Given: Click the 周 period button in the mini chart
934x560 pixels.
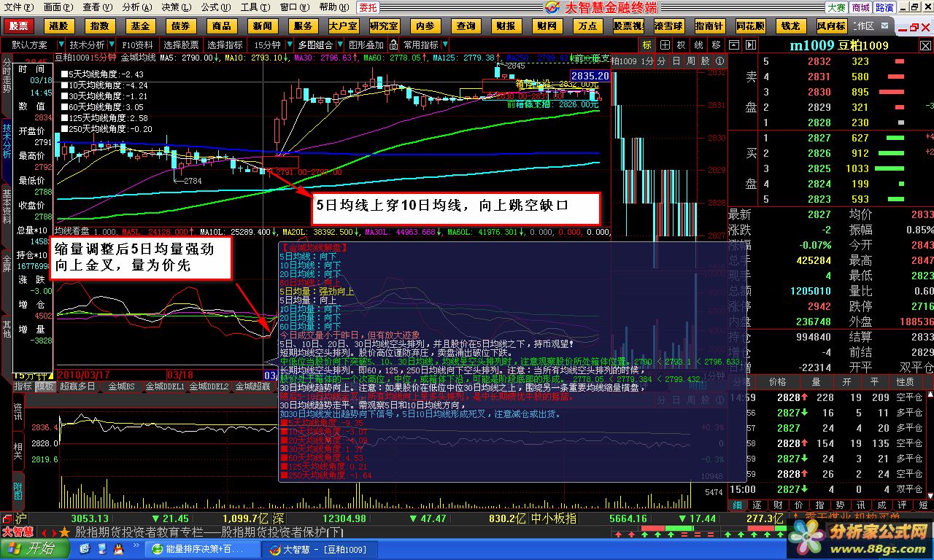Looking at the screenshot, I should pyautogui.click(x=690, y=61).
